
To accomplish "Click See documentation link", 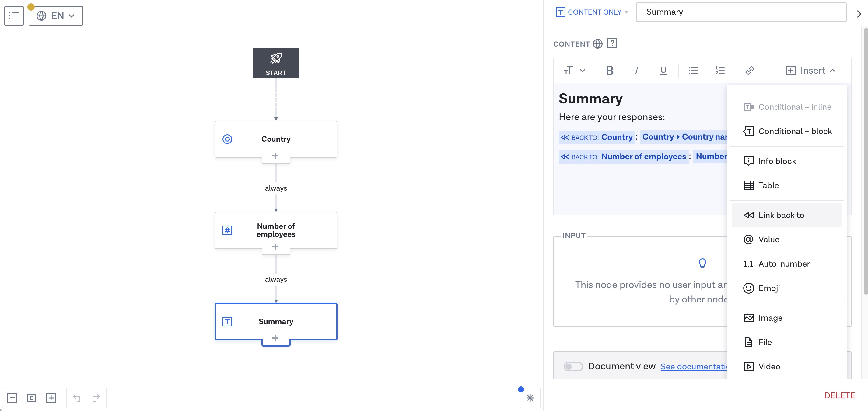I will [696, 366].
